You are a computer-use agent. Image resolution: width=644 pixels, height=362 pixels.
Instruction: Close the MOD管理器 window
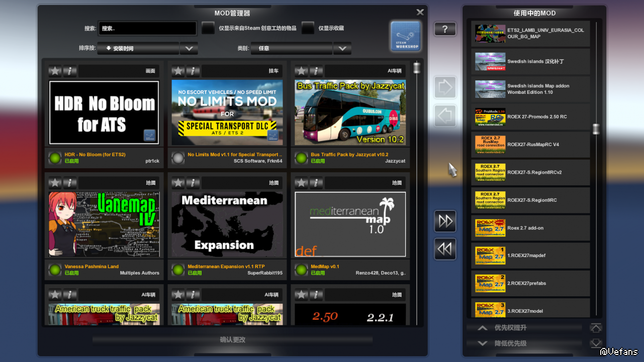[420, 12]
